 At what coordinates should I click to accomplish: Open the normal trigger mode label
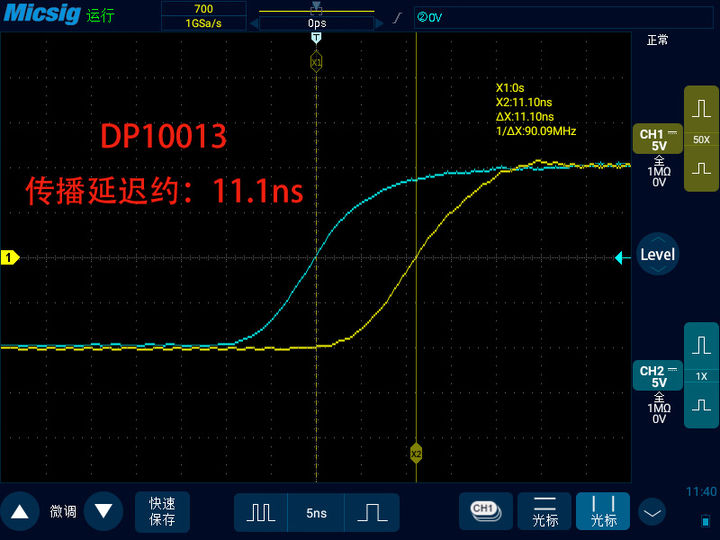coord(657,40)
